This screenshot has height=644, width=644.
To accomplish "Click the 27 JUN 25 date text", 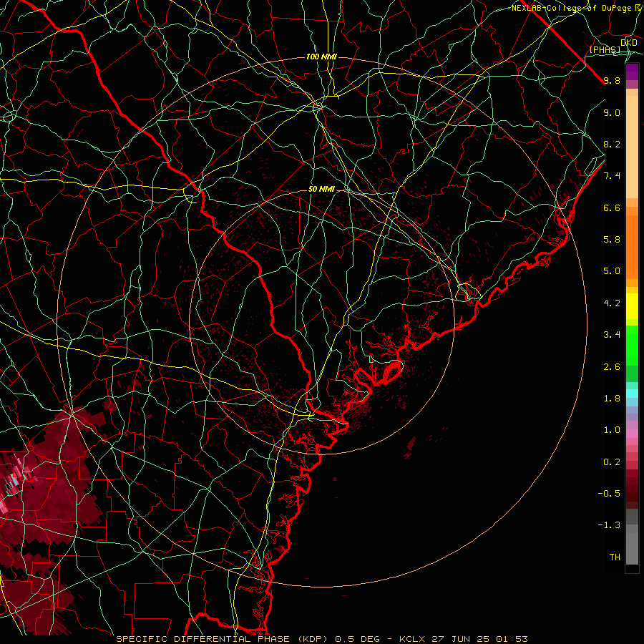I will [x=460, y=639].
